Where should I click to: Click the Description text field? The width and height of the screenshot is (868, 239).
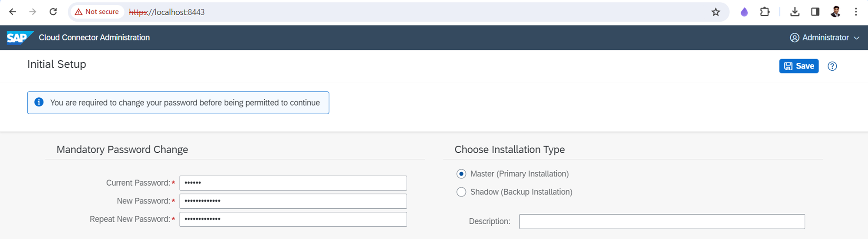tap(662, 222)
